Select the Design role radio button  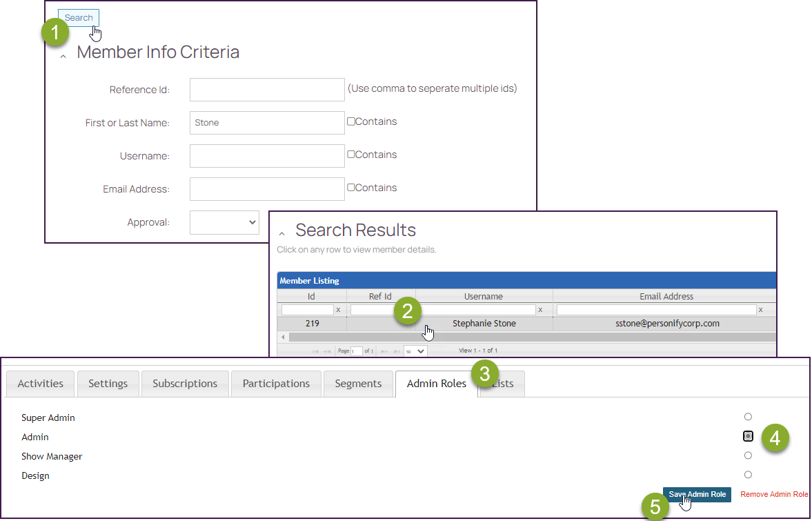[748, 475]
